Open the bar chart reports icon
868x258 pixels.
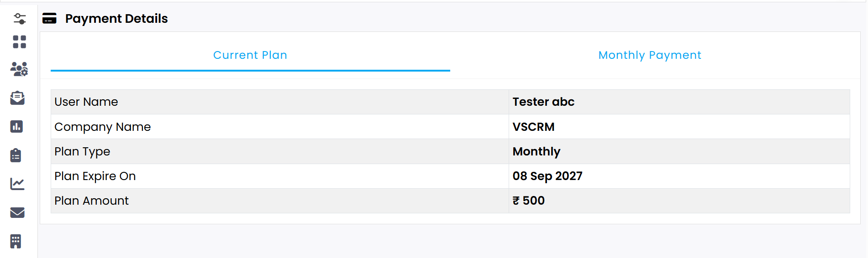[x=16, y=126]
